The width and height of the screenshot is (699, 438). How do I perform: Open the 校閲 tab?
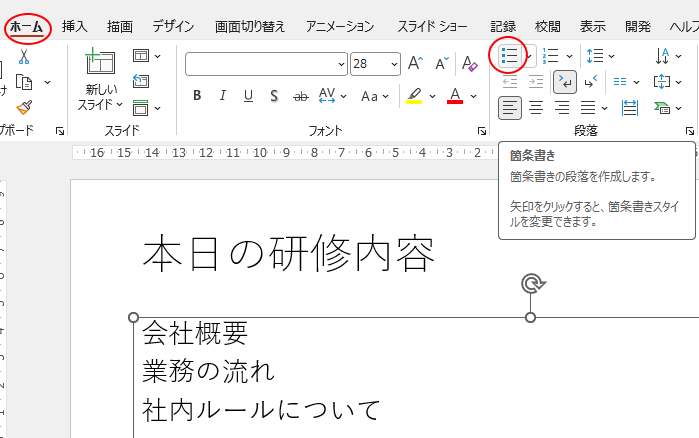[547, 26]
